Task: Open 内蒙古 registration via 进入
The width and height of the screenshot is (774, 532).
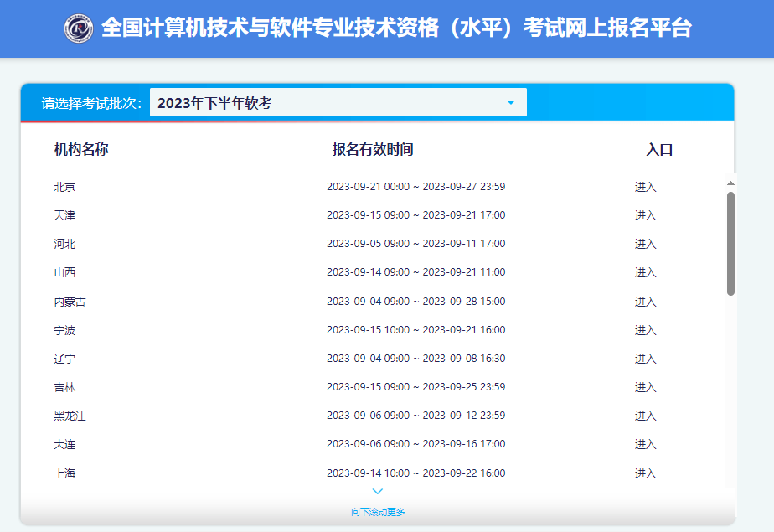Action: [x=646, y=301]
